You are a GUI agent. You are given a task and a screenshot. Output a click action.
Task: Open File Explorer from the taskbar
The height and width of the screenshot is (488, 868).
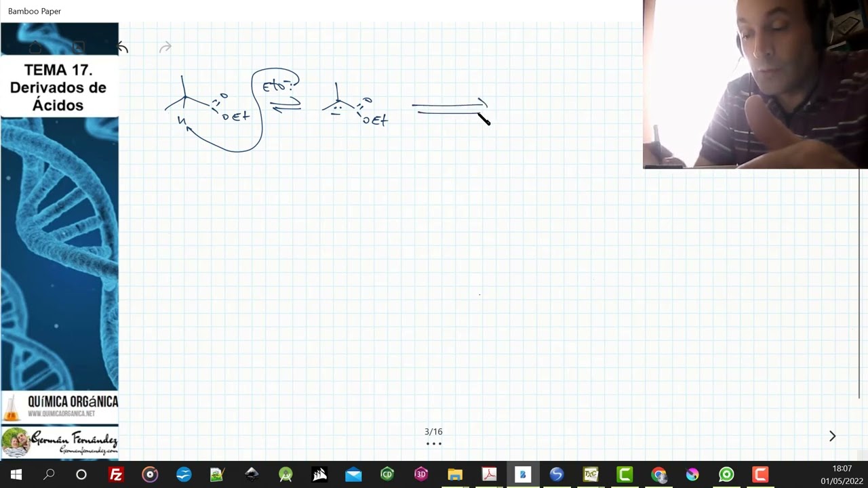[x=455, y=474]
